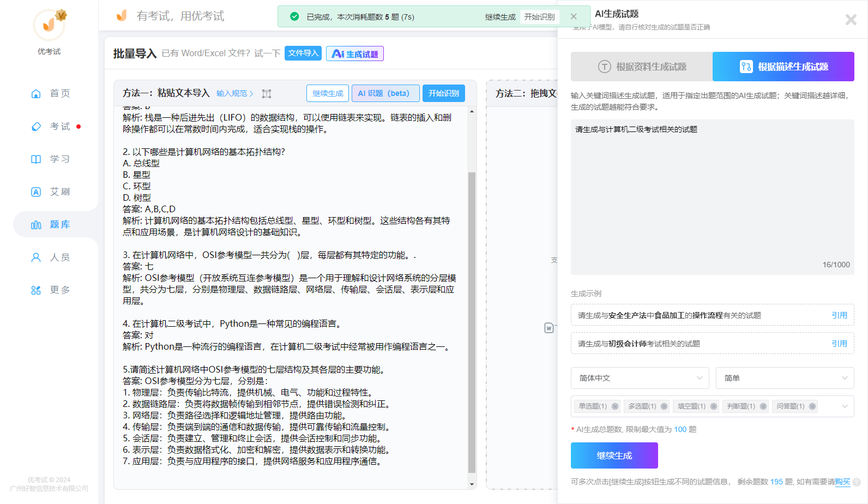Click the people person icon
The width and height of the screenshot is (868, 504).
click(36, 257)
